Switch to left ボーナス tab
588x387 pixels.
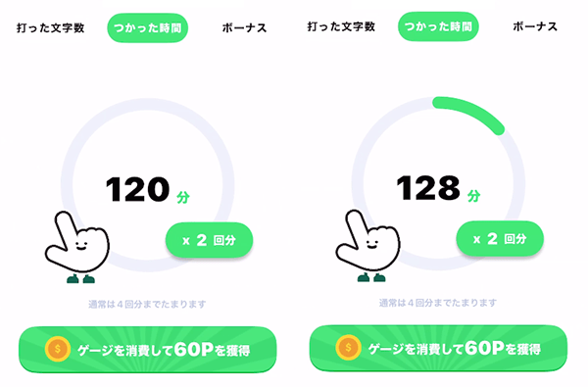point(244,27)
